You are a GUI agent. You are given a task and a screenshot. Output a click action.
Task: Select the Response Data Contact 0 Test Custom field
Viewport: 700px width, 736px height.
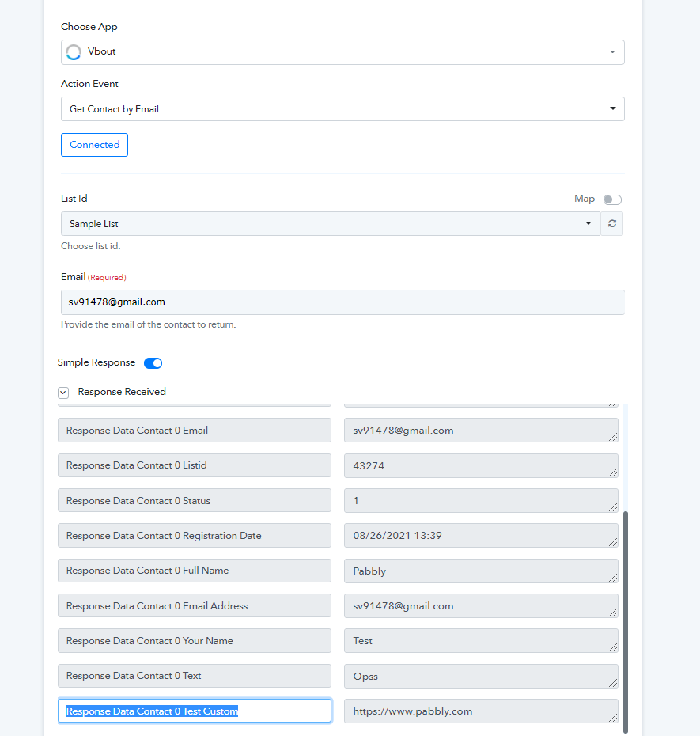pyautogui.click(x=195, y=711)
